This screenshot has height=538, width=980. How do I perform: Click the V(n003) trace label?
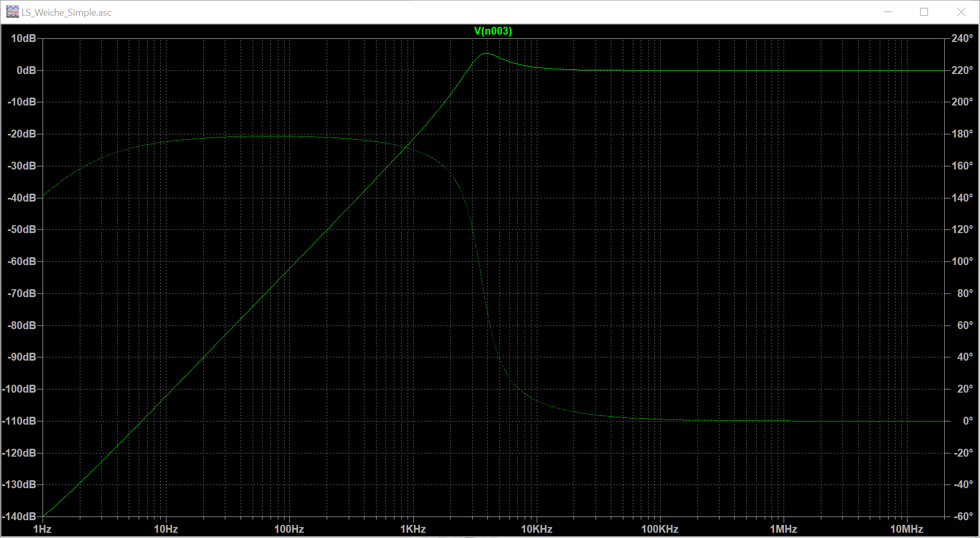click(x=493, y=31)
